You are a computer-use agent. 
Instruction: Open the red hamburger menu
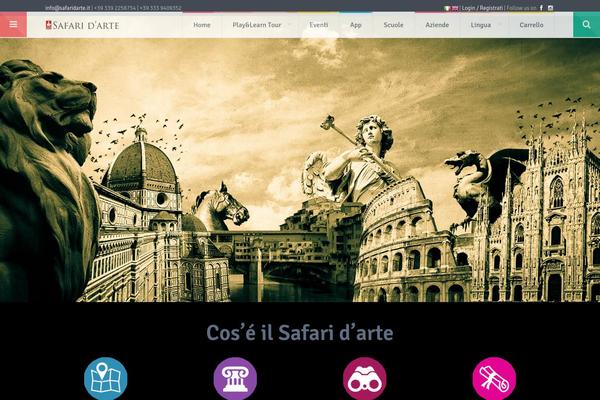(13, 24)
